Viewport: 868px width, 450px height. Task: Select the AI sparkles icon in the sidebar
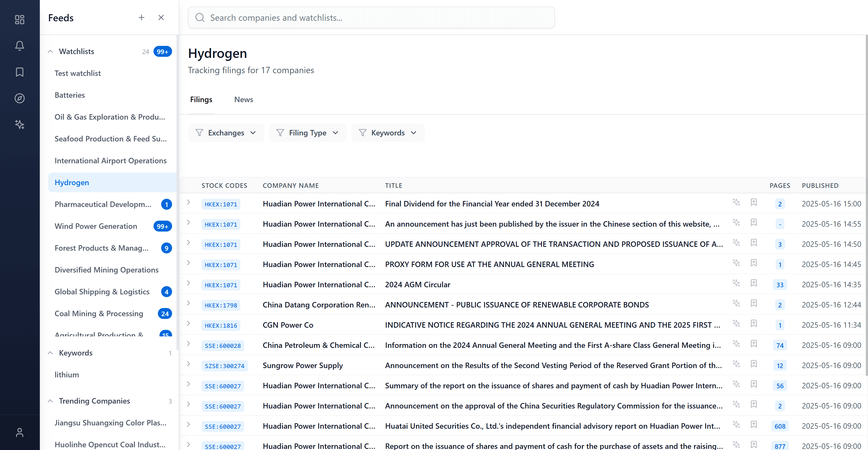point(20,124)
